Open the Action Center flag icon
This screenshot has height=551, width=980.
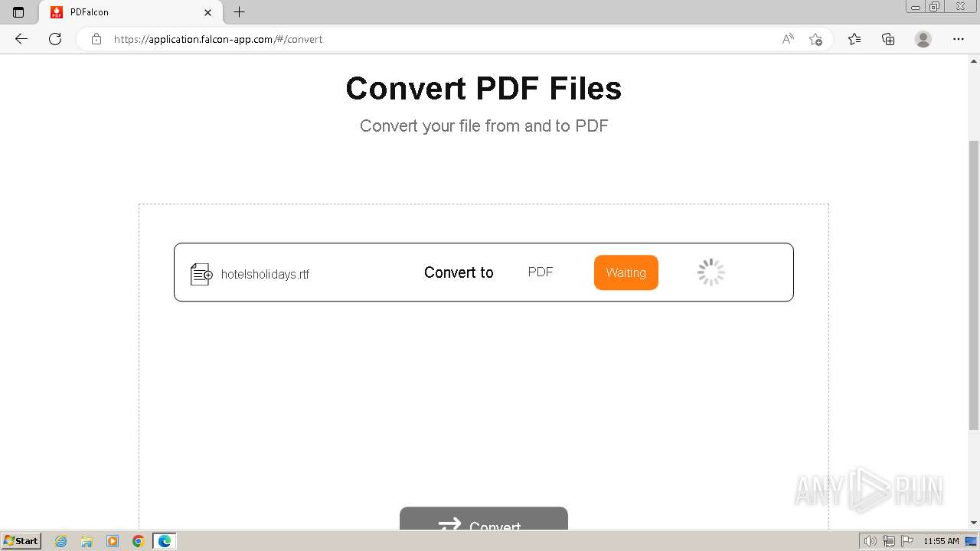907,541
